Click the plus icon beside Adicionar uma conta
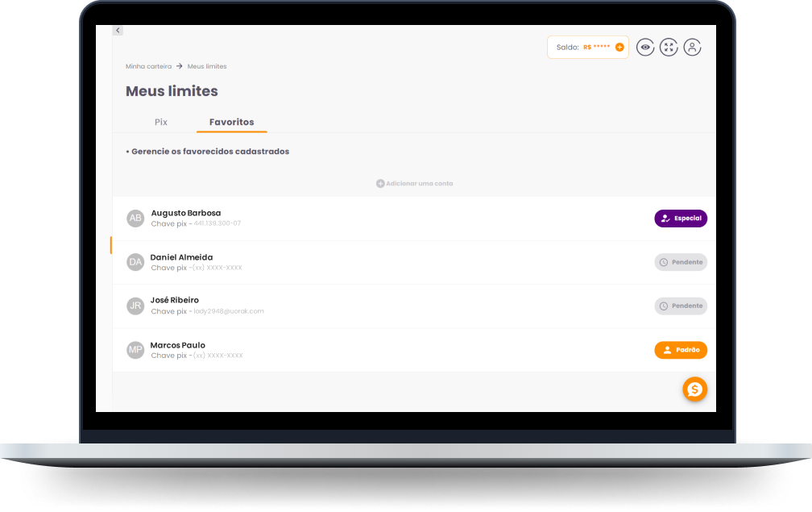Screen dimensions: 812x512 tap(380, 184)
